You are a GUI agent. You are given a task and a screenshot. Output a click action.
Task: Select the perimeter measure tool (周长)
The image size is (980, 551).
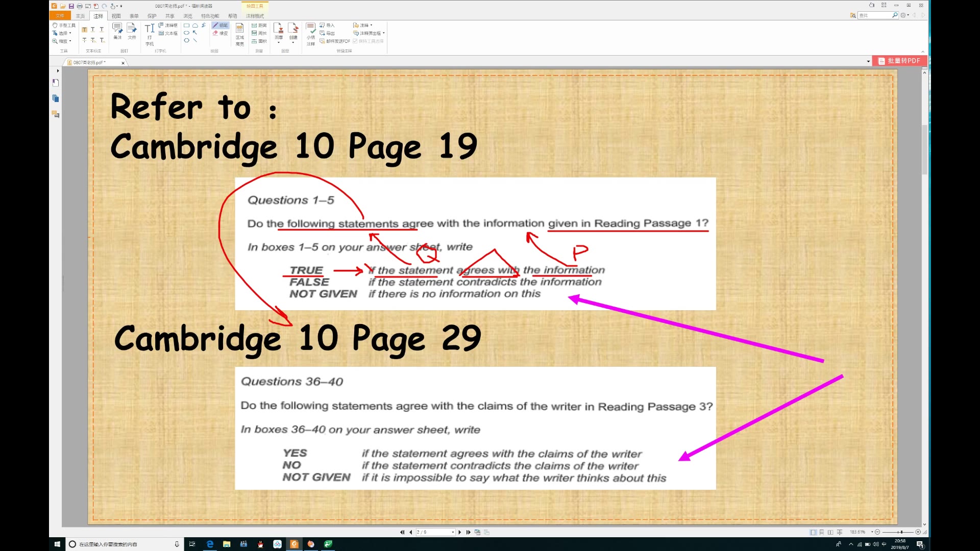click(259, 33)
